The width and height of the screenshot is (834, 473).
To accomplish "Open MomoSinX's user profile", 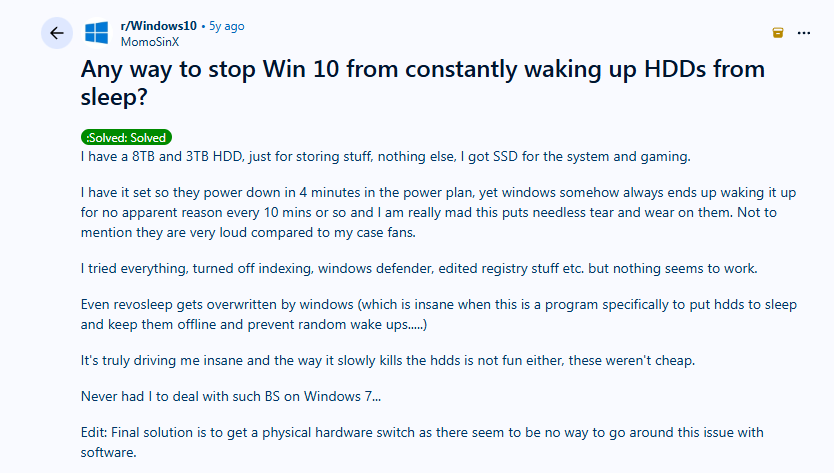I will tap(149, 41).
